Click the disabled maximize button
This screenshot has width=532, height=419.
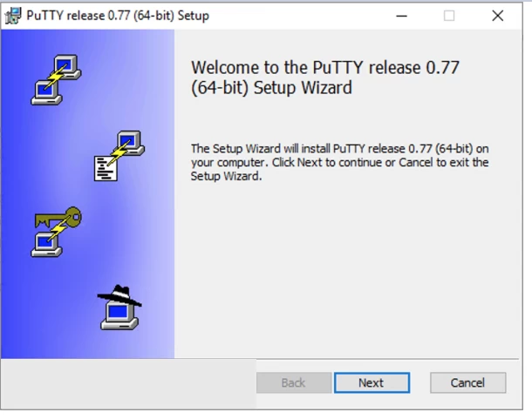(x=449, y=16)
